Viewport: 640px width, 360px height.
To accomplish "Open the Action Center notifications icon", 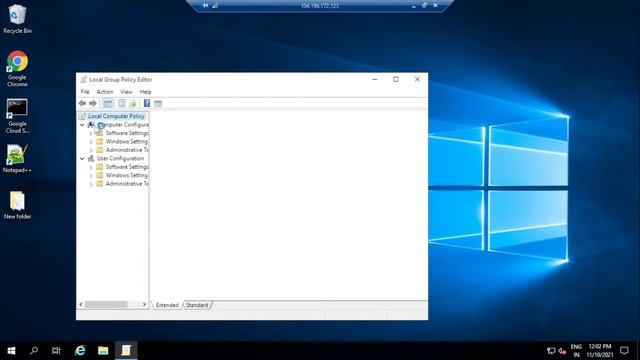I will click(x=624, y=351).
